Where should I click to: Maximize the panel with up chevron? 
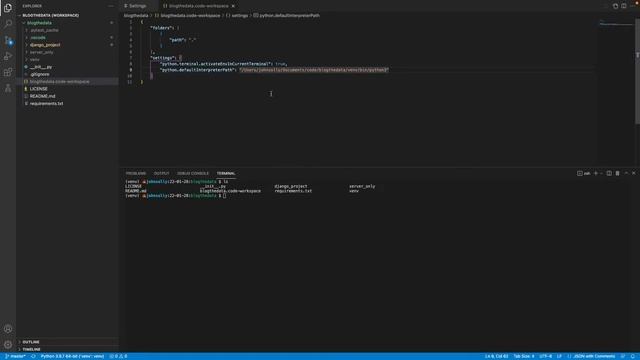click(626, 173)
